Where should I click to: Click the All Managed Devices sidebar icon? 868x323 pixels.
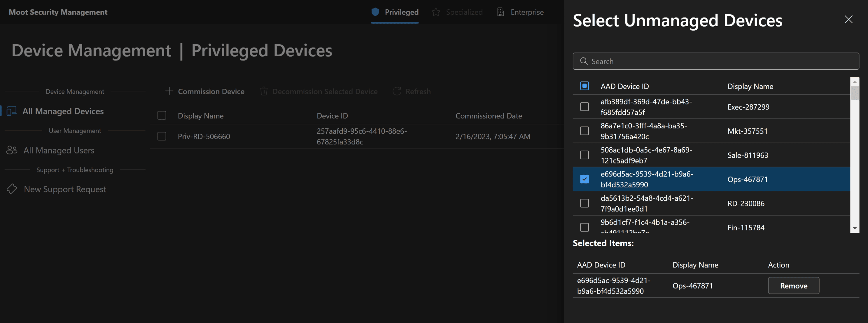click(11, 111)
